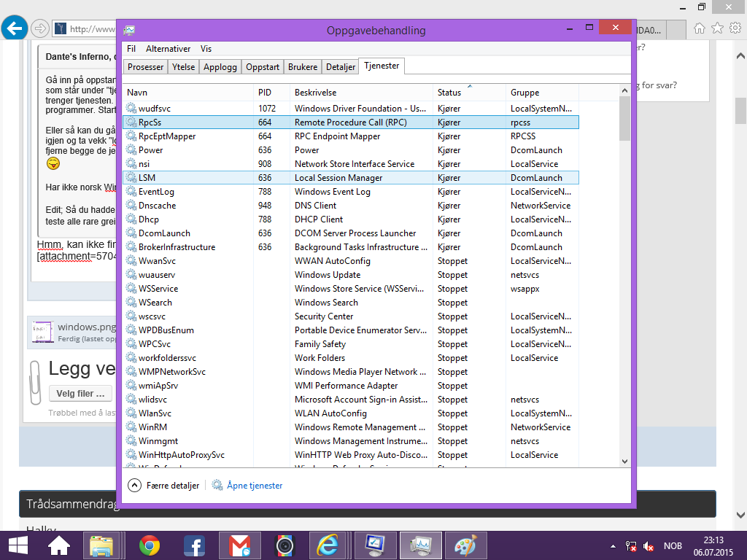Launch File Explorer from taskbar
This screenshot has width=747, height=560.
(101, 545)
